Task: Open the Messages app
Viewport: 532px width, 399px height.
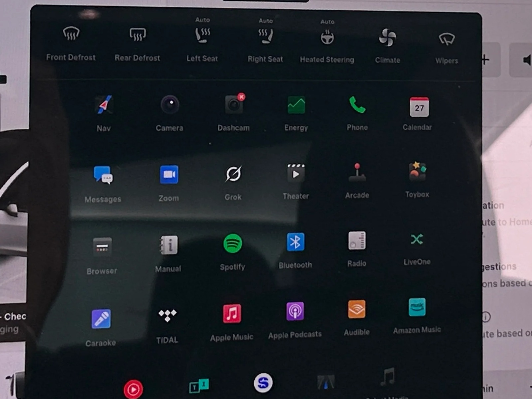Action: click(103, 175)
